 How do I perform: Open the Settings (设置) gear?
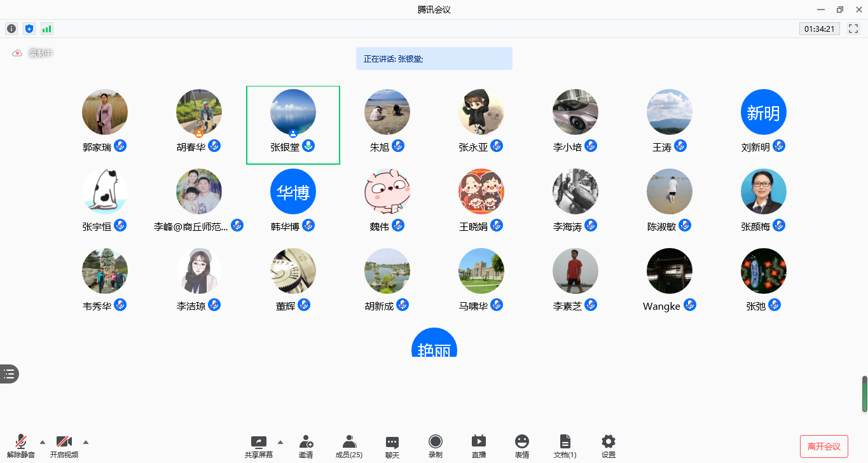609,446
